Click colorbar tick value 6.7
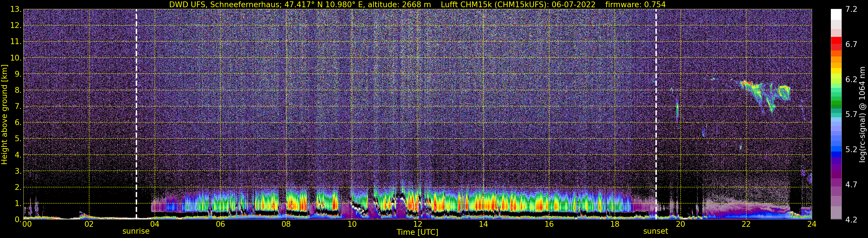Screen dimensions: 868x238 tap(851, 44)
